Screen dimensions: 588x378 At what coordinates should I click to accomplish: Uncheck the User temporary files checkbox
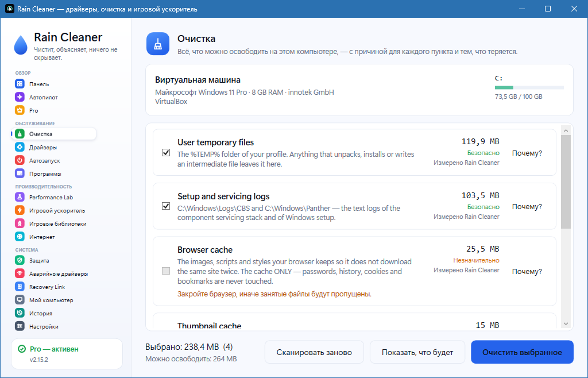click(166, 153)
